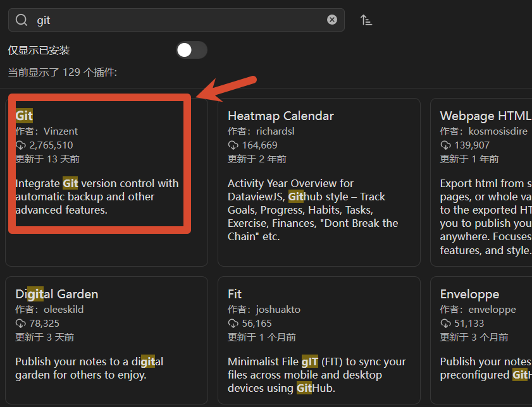
Task: Click download count 78,325
Action: point(44,324)
